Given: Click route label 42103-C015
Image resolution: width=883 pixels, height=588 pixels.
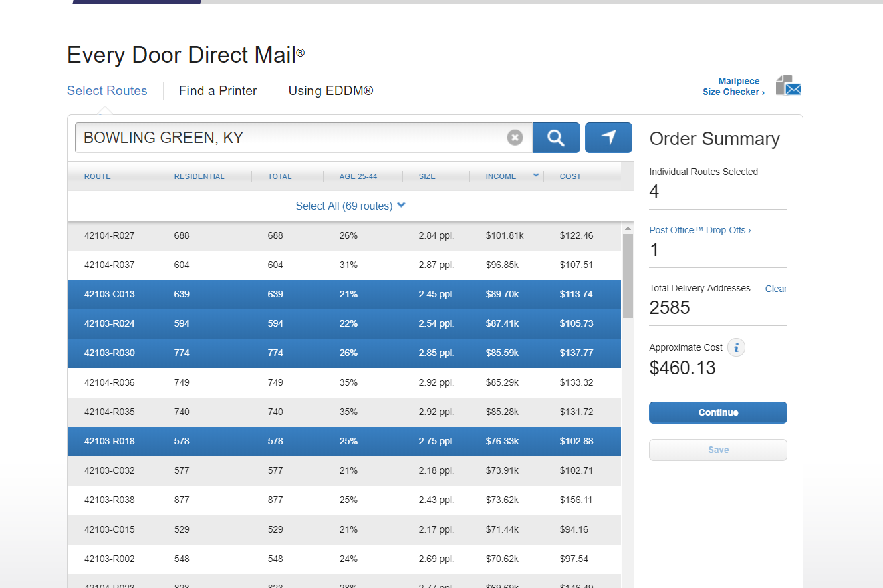Looking at the screenshot, I should tap(109, 529).
